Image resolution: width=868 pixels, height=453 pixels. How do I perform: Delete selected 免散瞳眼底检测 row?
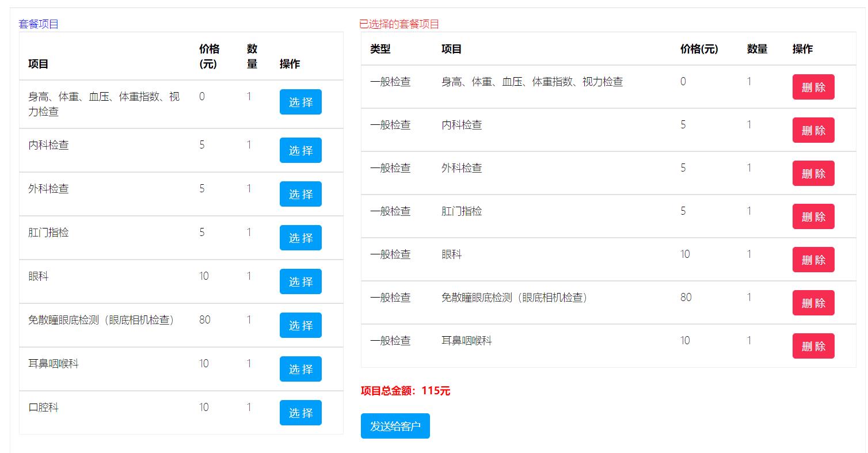click(813, 303)
